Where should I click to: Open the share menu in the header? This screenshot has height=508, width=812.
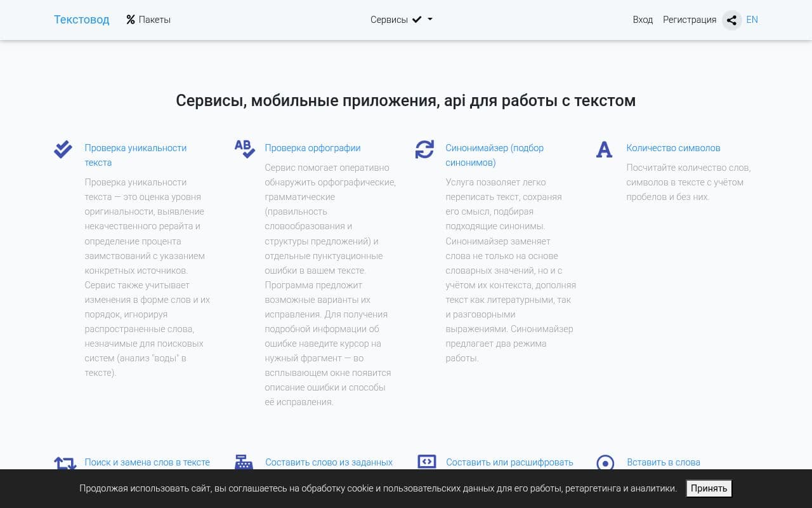point(731,20)
